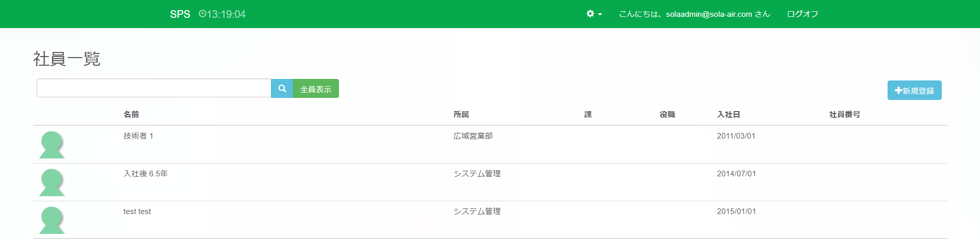Click the 入社日 column header
This screenshot has width=980, height=240.
(728, 115)
